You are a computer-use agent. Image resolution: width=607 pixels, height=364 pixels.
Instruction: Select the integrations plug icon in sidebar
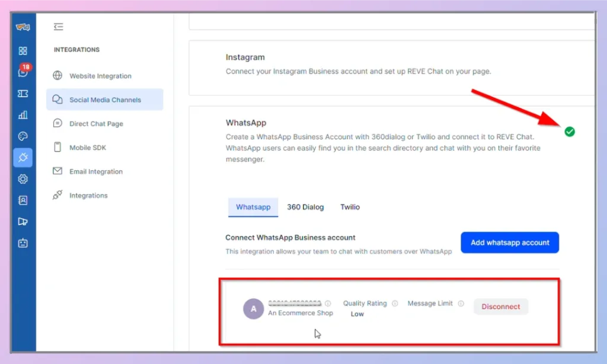point(23,158)
